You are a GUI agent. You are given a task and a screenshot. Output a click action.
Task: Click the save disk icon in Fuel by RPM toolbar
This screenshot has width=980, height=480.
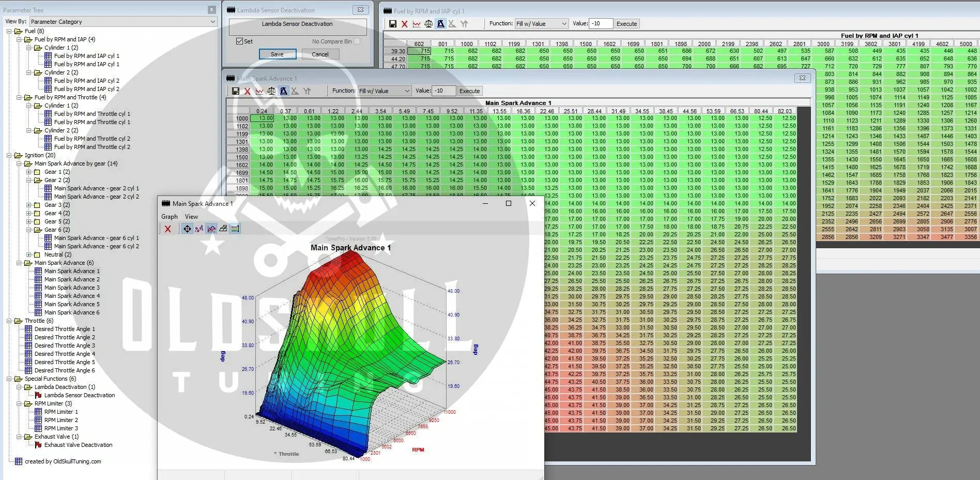coord(393,24)
